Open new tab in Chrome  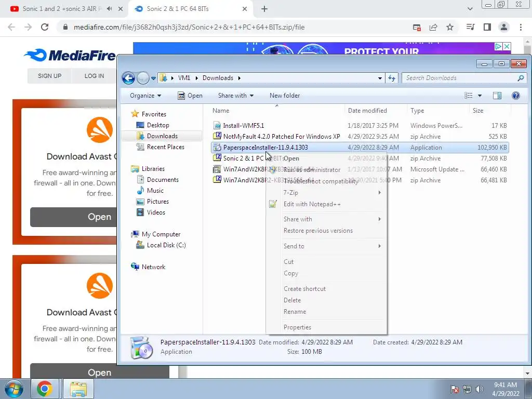pyautogui.click(x=264, y=9)
